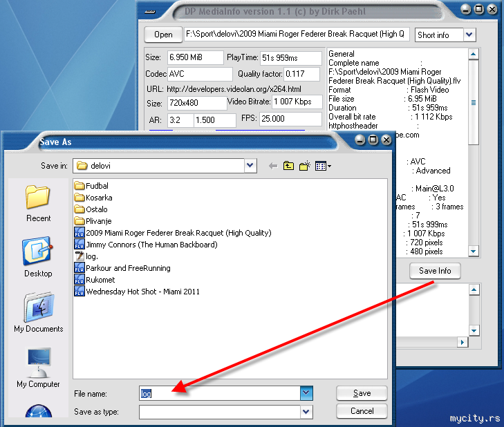Screen dimensions: 504x427
Task: Click the file path field in MediaInfo
Action: [x=297, y=34]
